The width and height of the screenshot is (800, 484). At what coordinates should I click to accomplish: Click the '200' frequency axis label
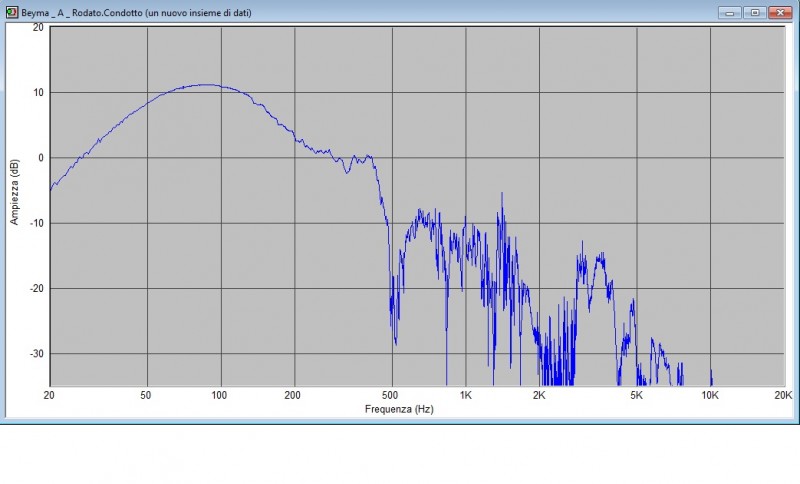292,395
